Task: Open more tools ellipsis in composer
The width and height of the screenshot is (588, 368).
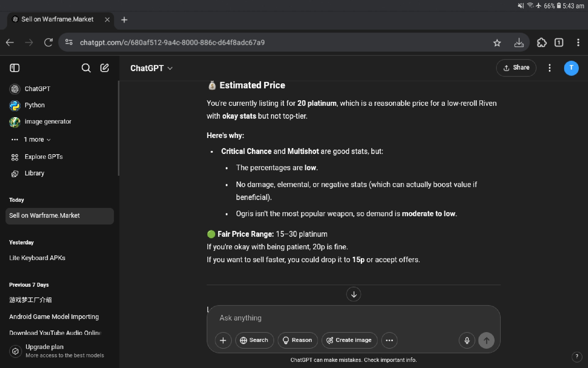Action: point(389,340)
